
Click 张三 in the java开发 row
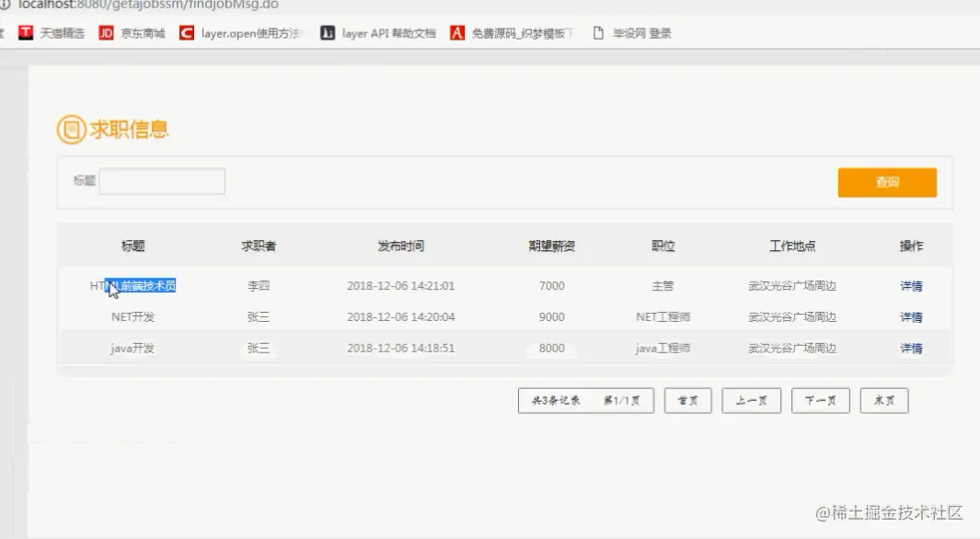pyautogui.click(x=259, y=349)
